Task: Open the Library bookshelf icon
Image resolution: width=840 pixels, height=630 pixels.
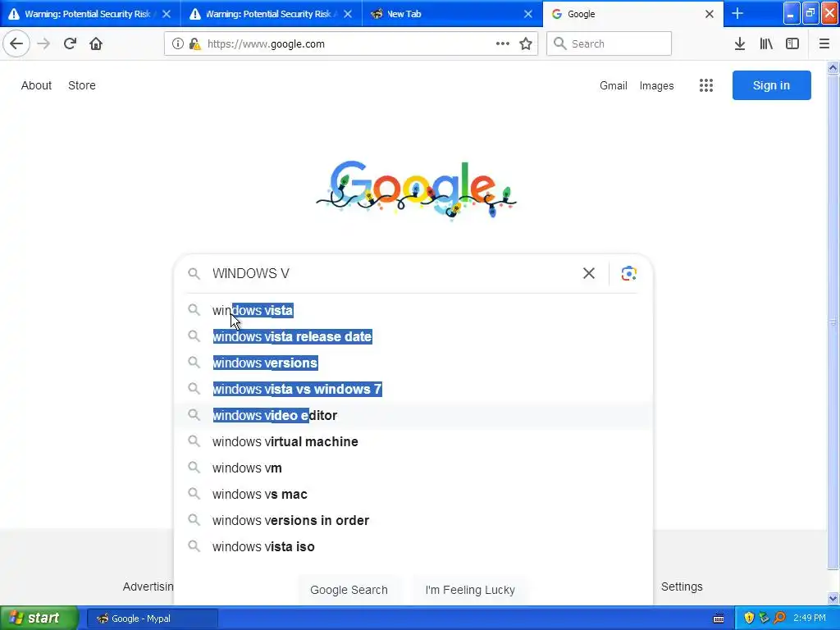Action: pyautogui.click(x=766, y=44)
